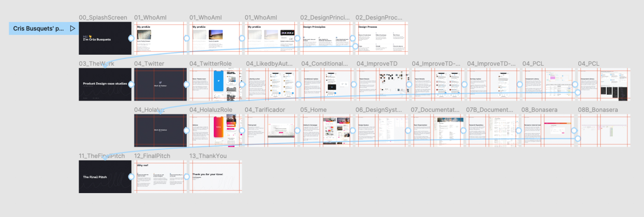Select the 02_DesignProc... frame label
This screenshot has width=644, height=217.
tap(379, 17)
